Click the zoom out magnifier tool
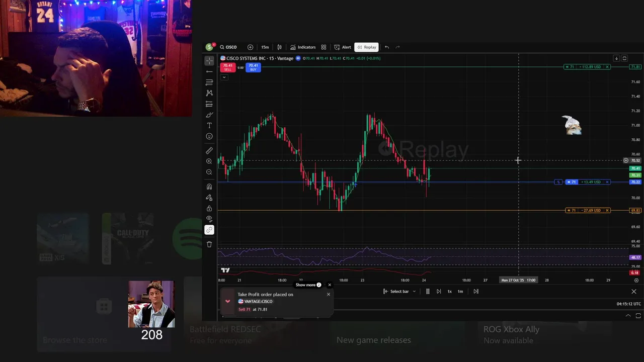The image size is (644, 362). tap(209, 172)
